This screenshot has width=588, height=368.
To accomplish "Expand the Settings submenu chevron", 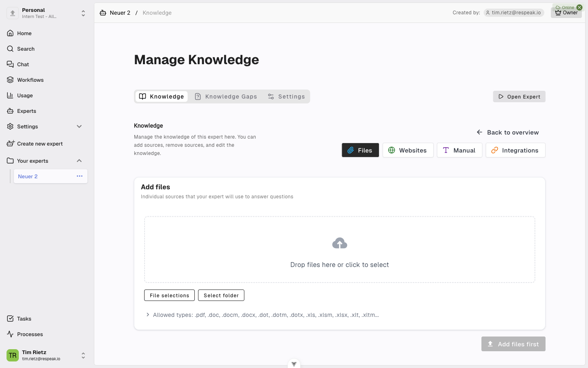I will tap(79, 126).
